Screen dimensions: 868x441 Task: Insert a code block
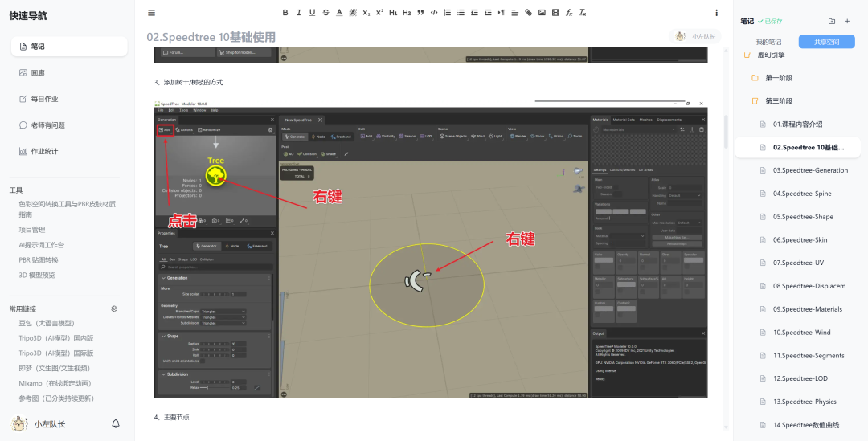(x=434, y=13)
